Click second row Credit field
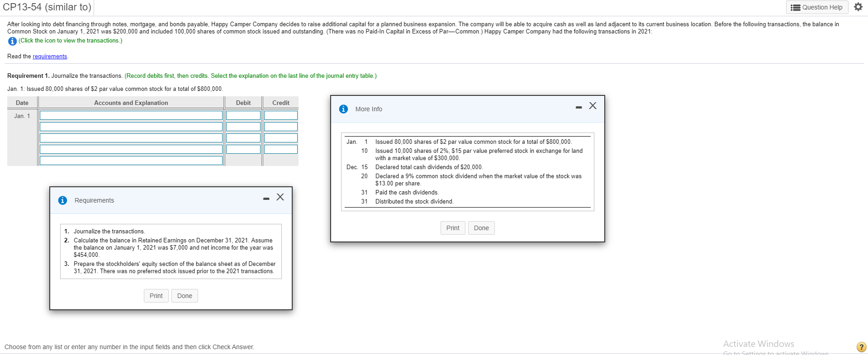The width and height of the screenshot is (868, 355). pos(281,127)
